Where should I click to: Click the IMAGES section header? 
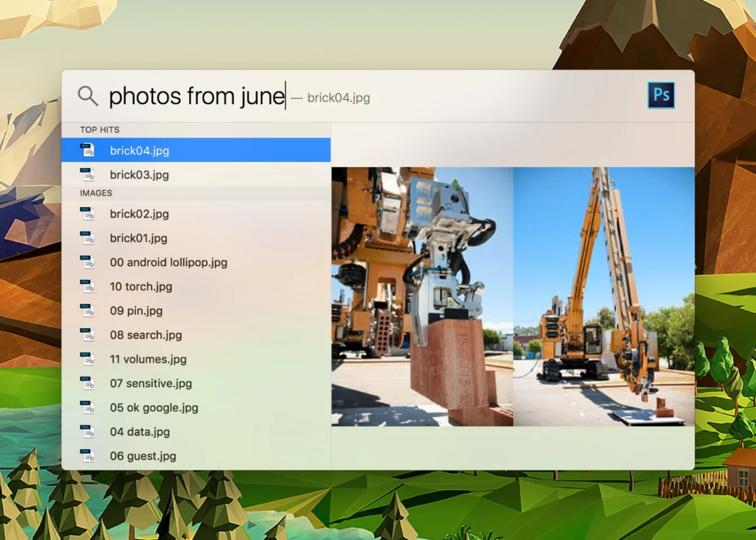point(96,193)
